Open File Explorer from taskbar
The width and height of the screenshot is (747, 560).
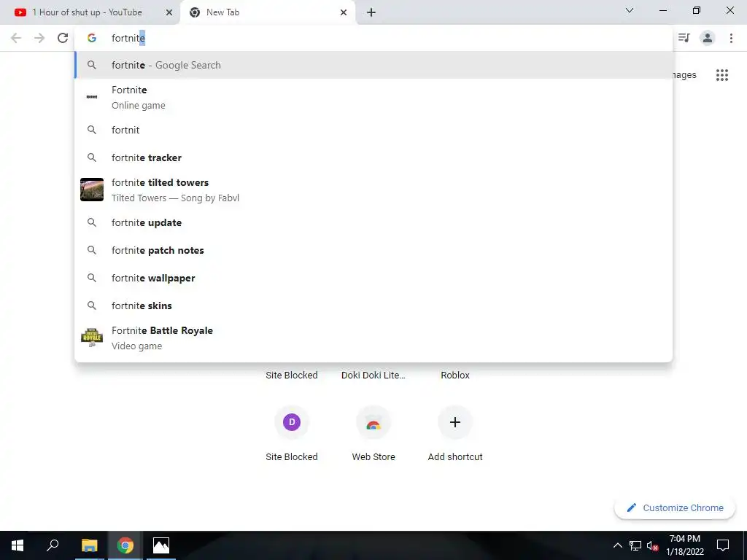point(89,545)
